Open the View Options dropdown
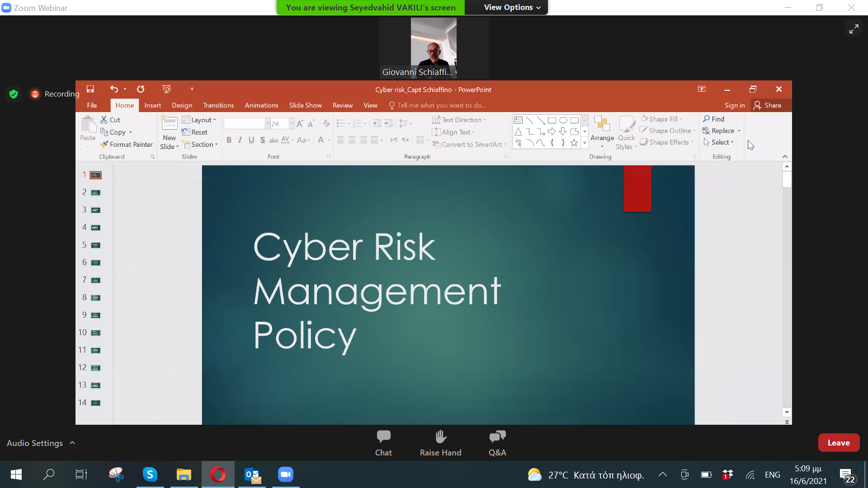This screenshot has width=868, height=488. point(512,7)
